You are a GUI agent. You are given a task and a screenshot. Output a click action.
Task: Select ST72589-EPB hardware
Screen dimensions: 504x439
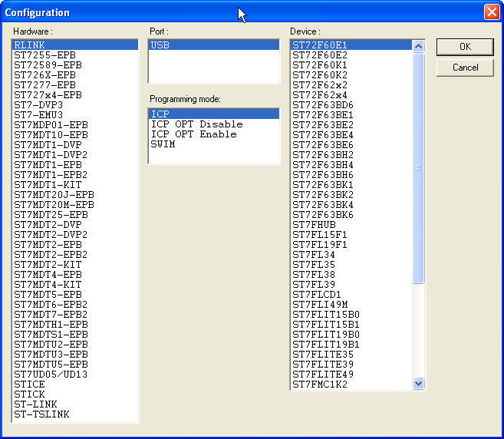(x=75, y=65)
